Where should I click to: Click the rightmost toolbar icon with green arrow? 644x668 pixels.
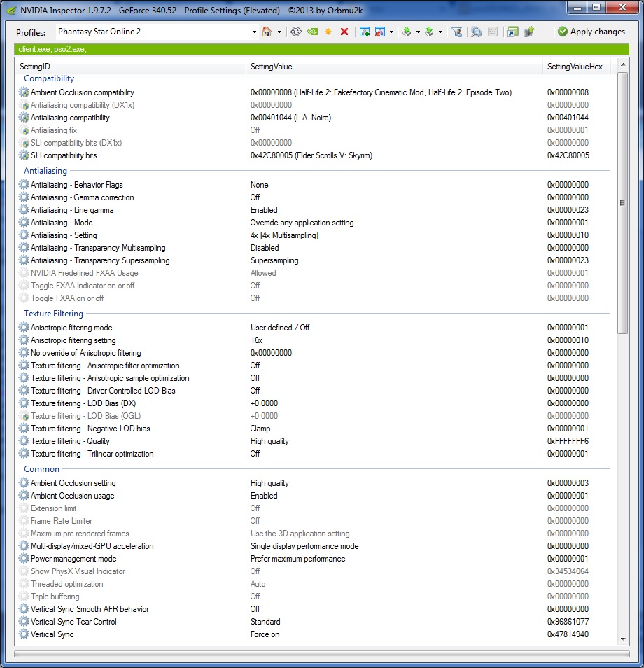[529, 32]
